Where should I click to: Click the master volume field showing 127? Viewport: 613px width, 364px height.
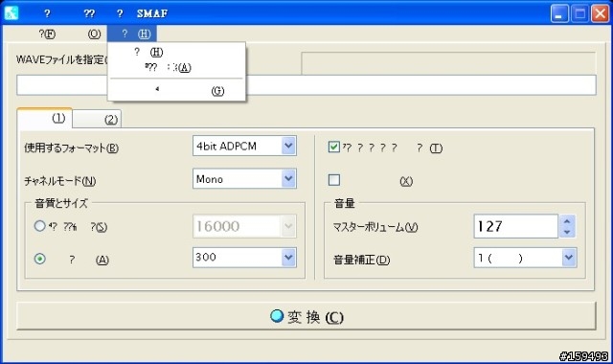(515, 226)
